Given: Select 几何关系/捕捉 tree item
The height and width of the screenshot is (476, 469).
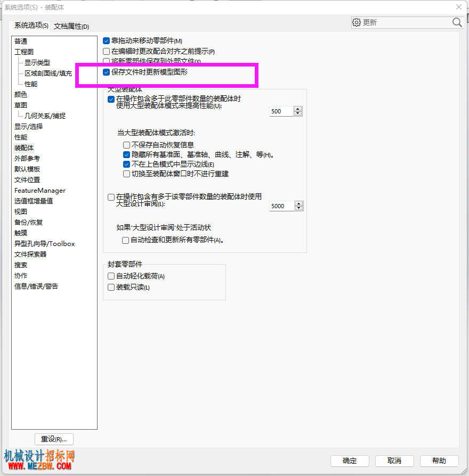Looking at the screenshot, I should click(45, 116).
